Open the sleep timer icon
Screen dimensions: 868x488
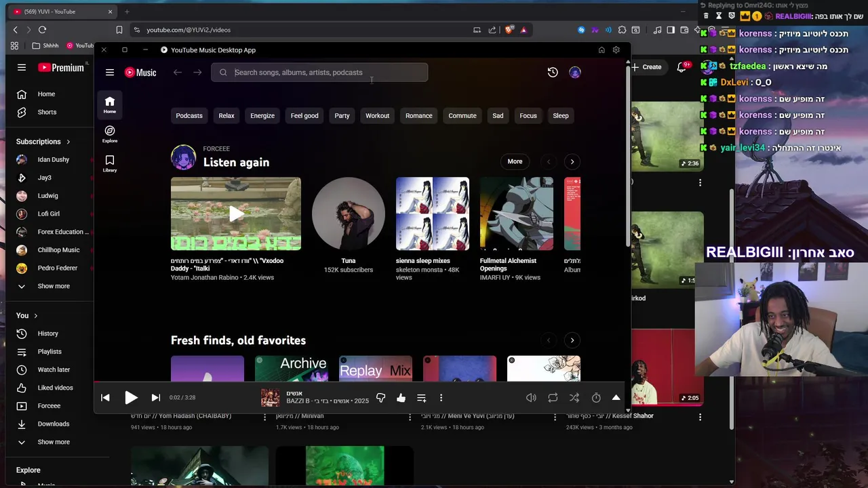pyautogui.click(x=596, y=398)
